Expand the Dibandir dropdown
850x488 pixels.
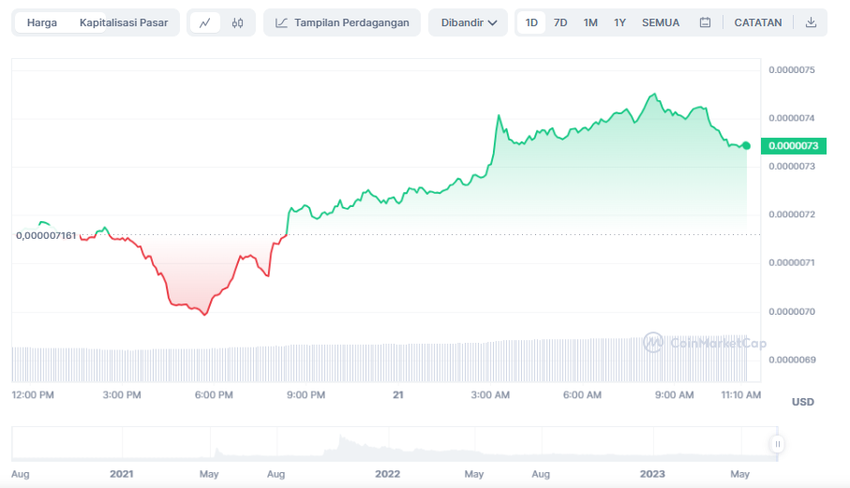click(467, 23)
